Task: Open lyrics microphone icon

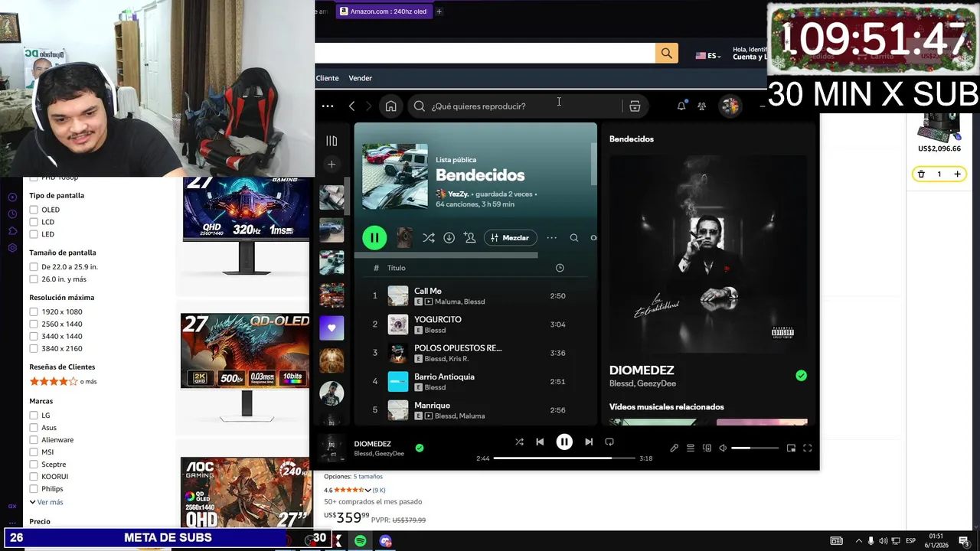Action: 674,448
